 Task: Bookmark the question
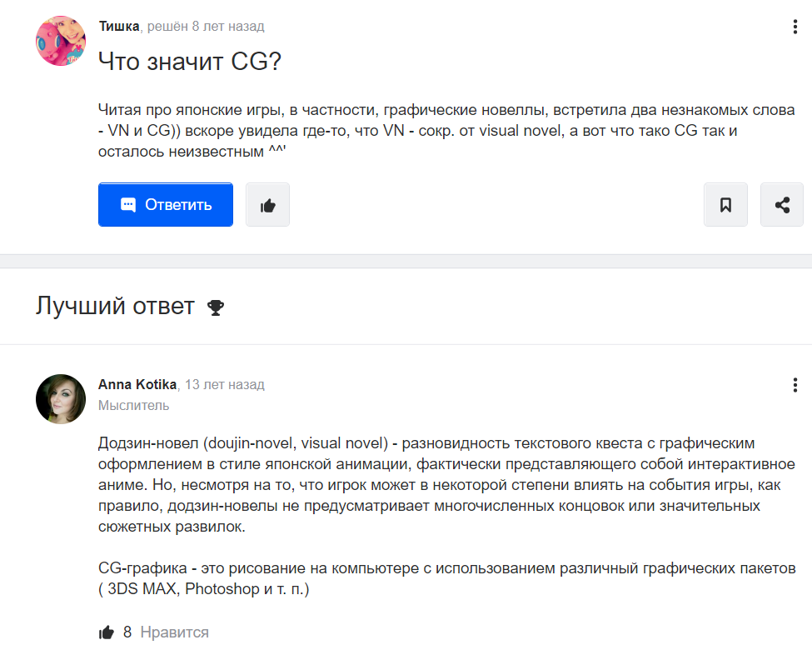[x=725, y=205]
